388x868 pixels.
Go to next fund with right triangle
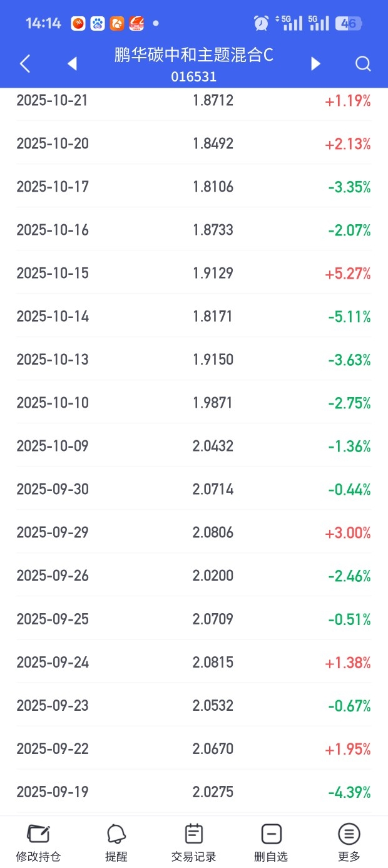[316, 63]
